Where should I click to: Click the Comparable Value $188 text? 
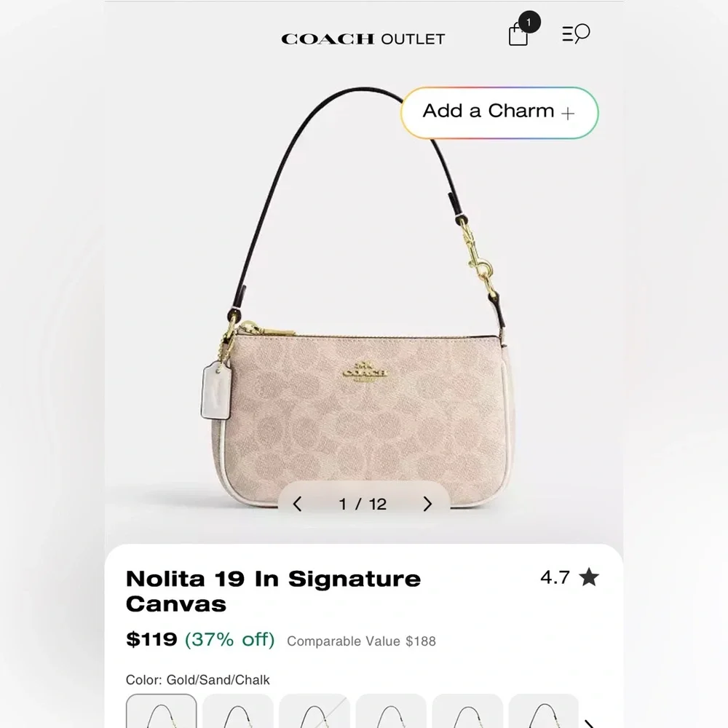click(x=361, y=641)
